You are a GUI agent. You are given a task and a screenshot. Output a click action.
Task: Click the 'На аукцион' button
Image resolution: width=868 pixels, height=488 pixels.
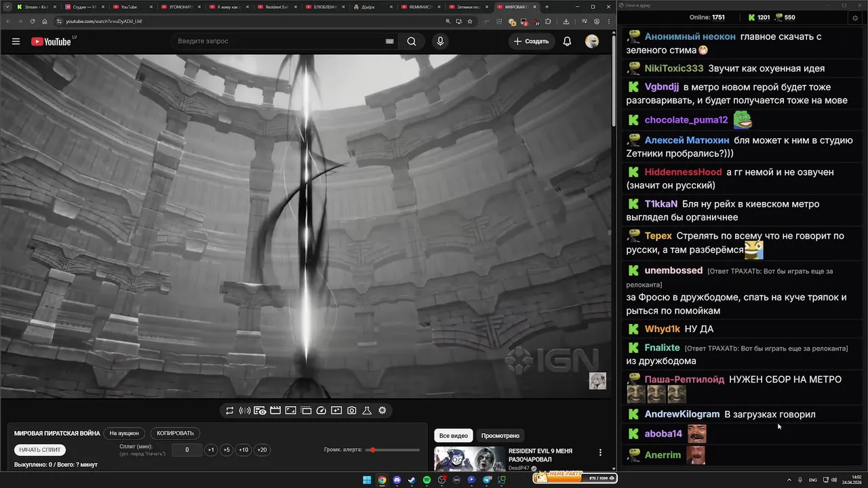[x=124, y=433]
